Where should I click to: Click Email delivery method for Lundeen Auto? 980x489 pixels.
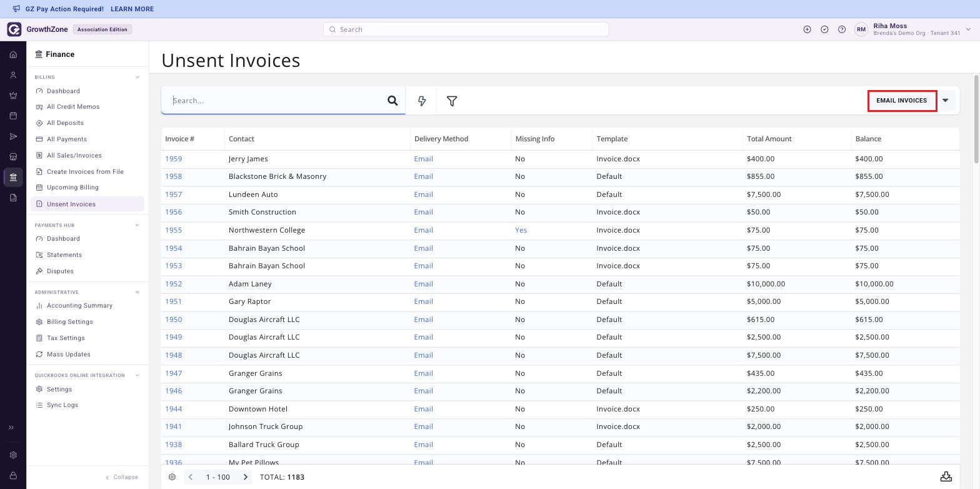(423, 194)
